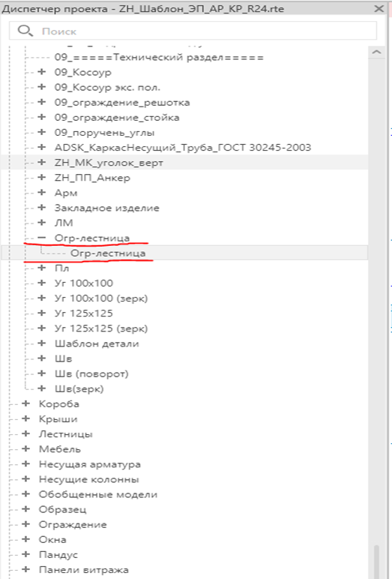The height and width of the screenshot is (579, 392).
Task: Expand the Панели витража category
Action: click(25, 570)
